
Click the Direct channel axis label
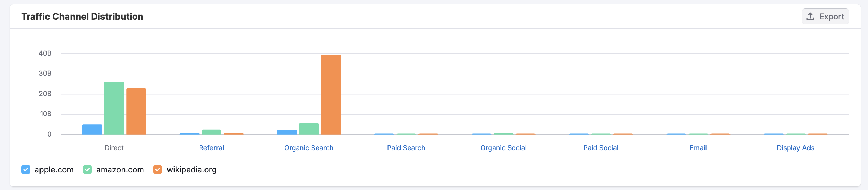coord(114,148)
